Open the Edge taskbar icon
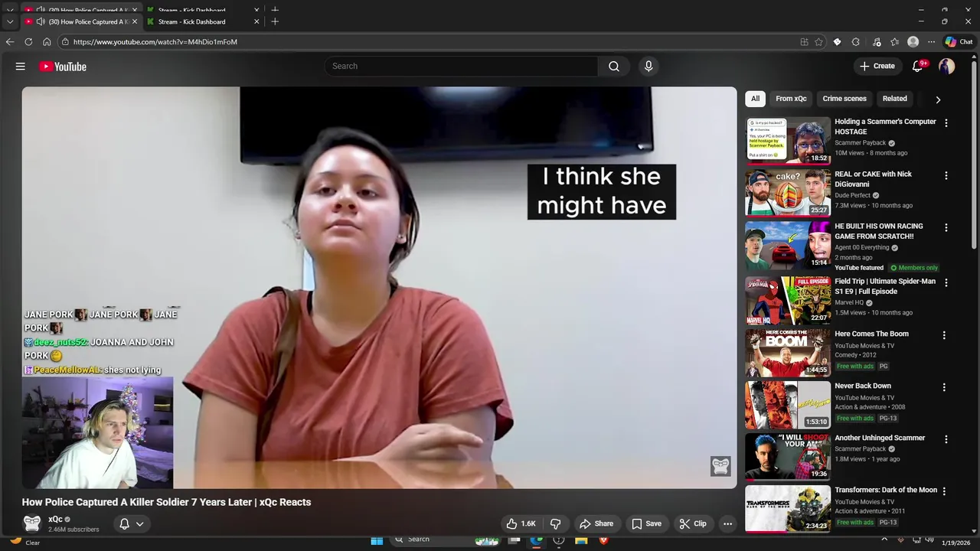Image resolution: width=980 pixels, height=551 pixels. [537, 540]
